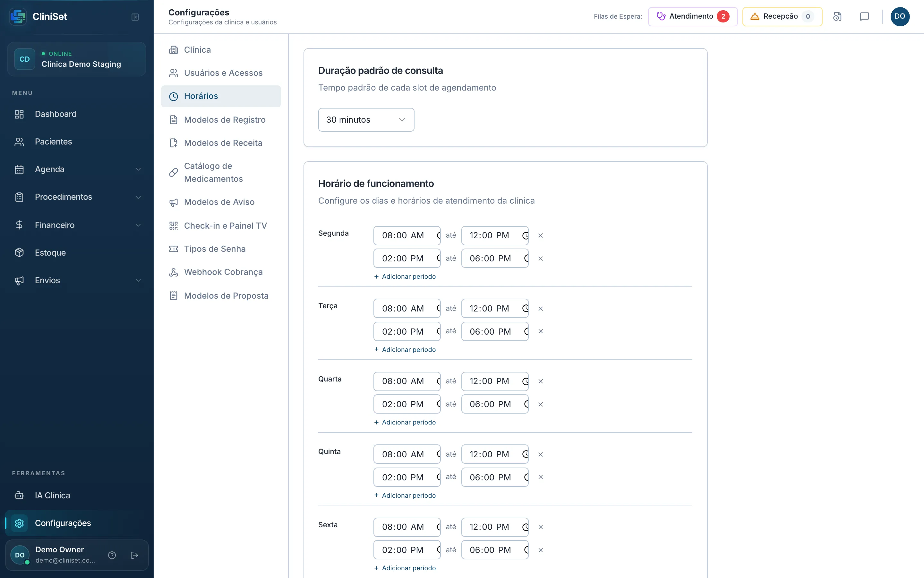Go to Modelos de Aviso settings
Screen dimensions: 924x578
coord(221,202)
